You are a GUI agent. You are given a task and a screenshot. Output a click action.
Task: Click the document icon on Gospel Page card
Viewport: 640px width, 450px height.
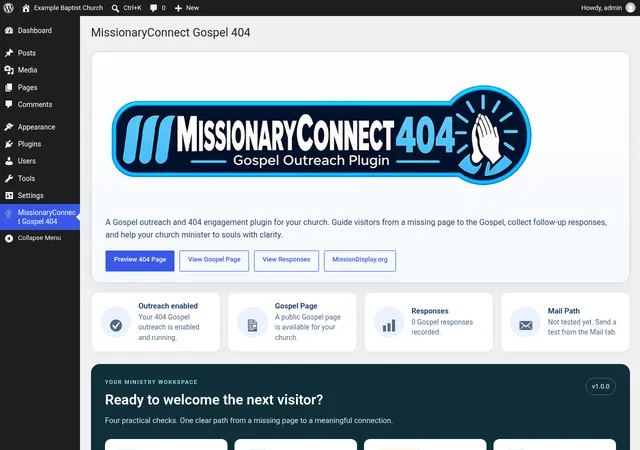click(x=252, y=325)
